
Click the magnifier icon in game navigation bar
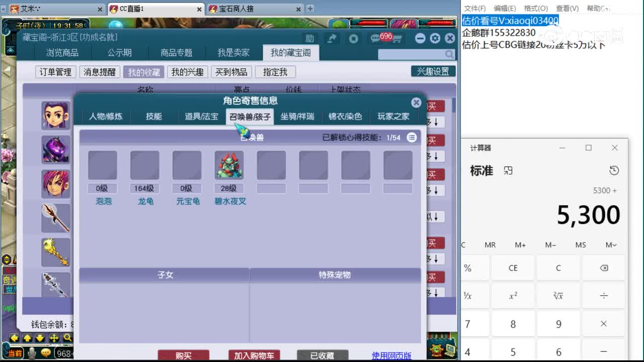coord(68,338)
